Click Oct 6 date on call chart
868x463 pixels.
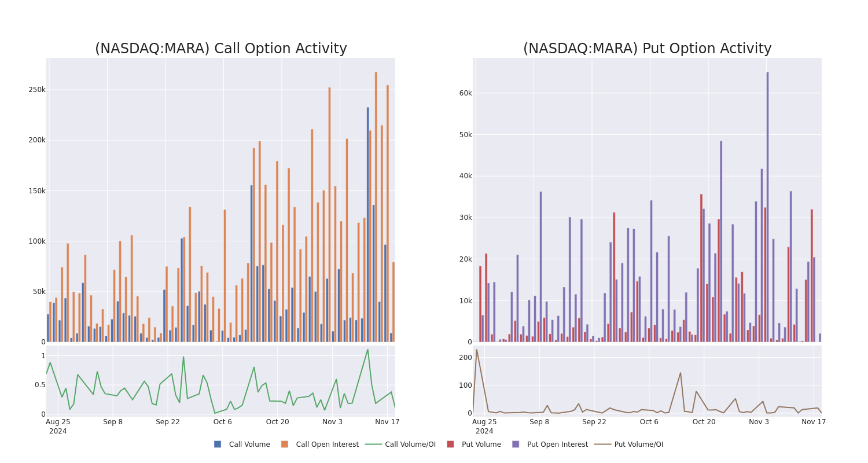pyautogui.click(x=223, y=422)
